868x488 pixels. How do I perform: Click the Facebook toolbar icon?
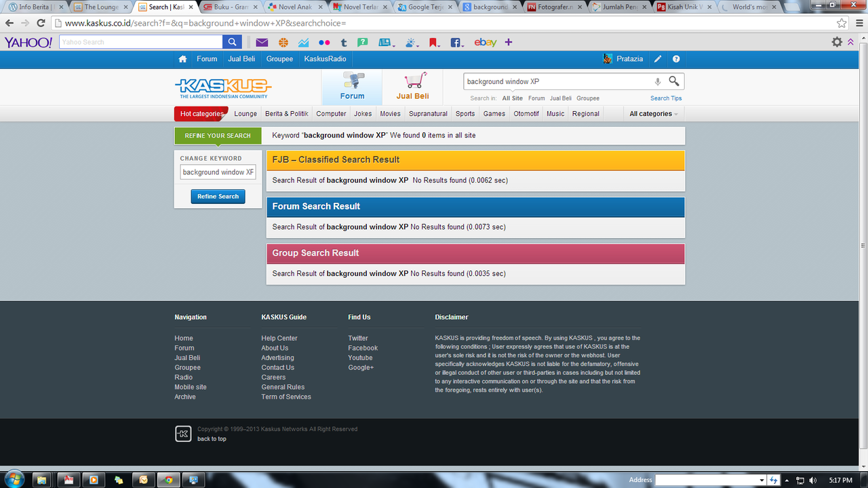tap(456, 42)
